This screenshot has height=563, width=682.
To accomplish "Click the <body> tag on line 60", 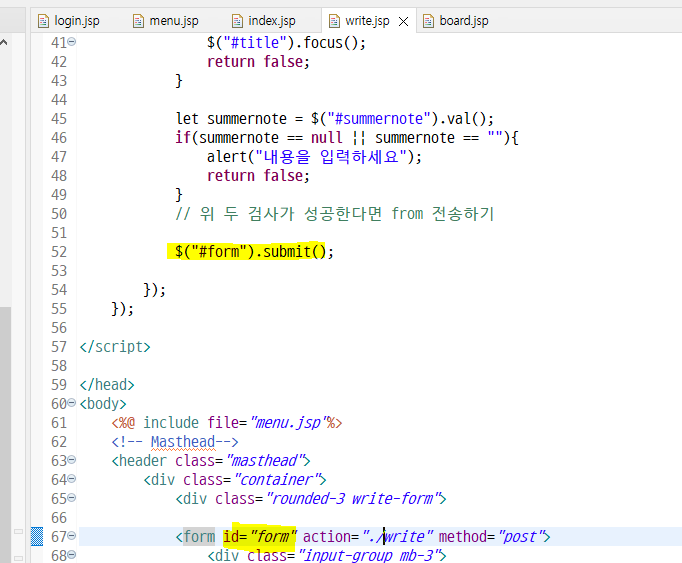I will click(103, 404).
